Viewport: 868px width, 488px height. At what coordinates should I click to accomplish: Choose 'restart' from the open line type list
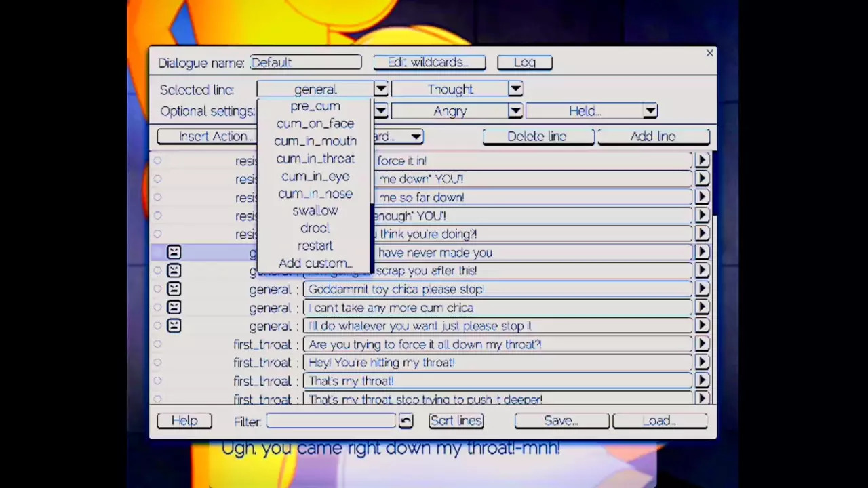click(x=315, y=245)
